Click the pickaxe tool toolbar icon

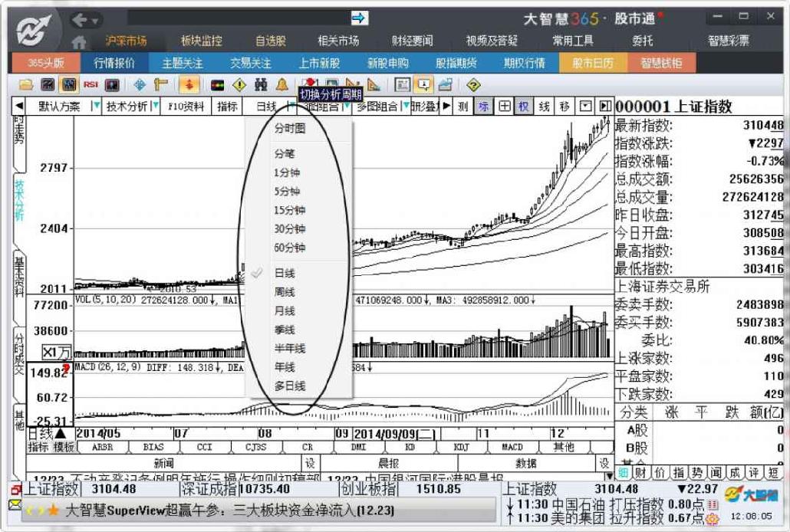(161, 84)
